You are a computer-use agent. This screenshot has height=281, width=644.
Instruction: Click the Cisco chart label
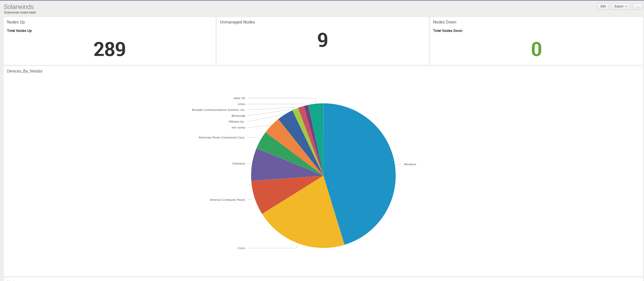pos(241,248)
